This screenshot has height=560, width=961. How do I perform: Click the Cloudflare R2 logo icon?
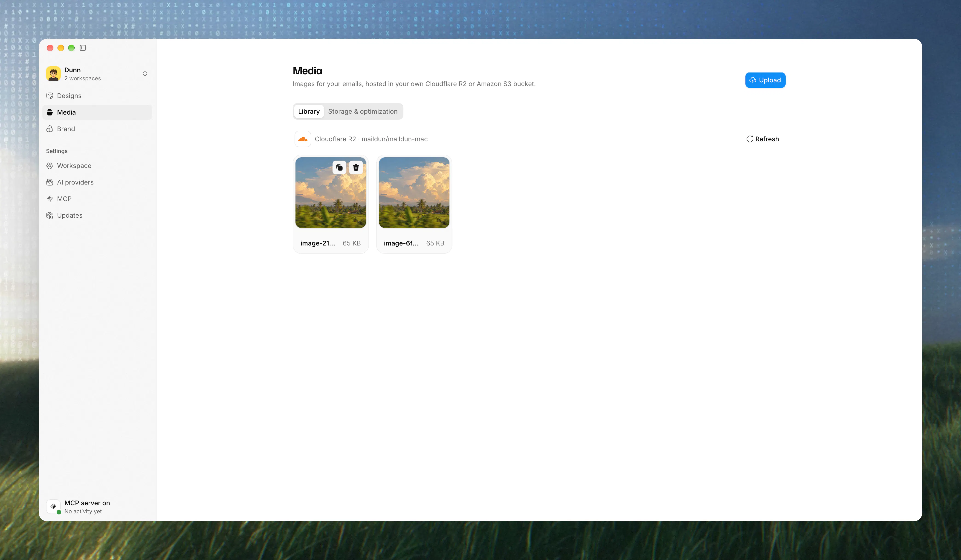303,139
